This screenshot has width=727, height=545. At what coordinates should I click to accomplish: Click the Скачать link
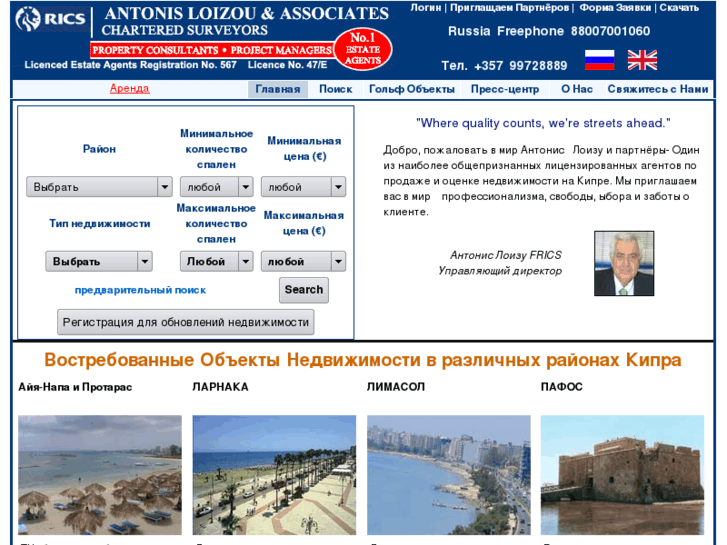click(x=679, y=7)
